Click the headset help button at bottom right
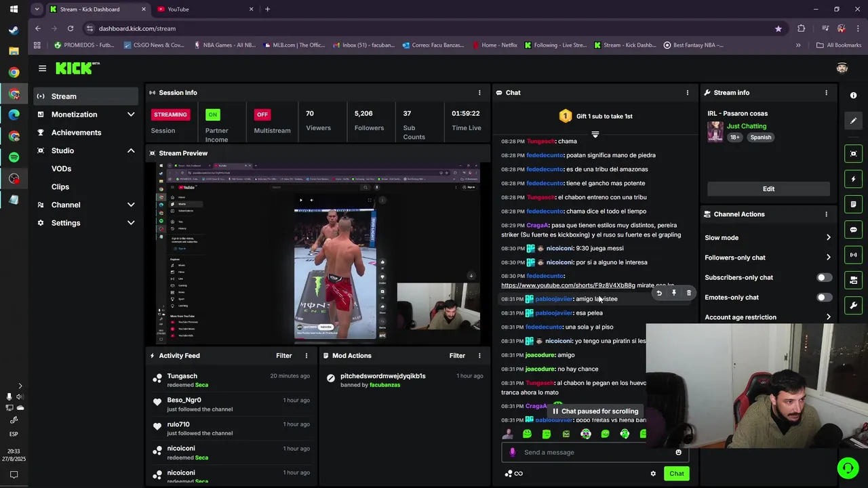Screen dimensions: 868x488 click(847, 468)
